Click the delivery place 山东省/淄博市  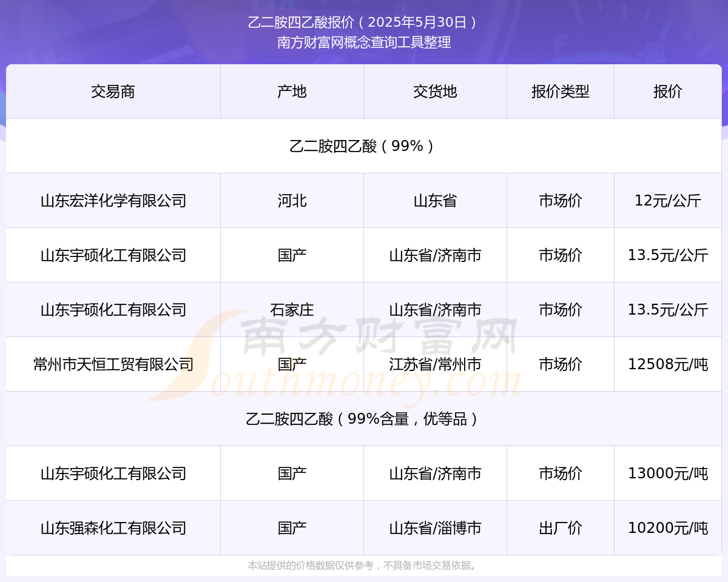[436, 528]
